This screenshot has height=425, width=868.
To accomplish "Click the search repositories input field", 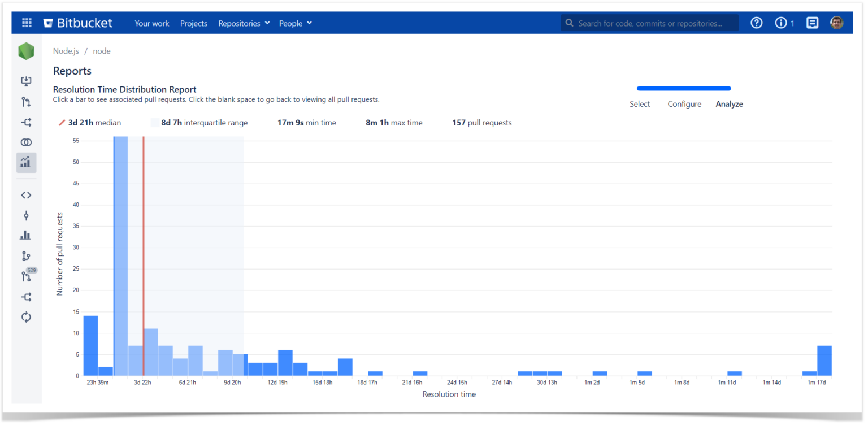I will (649, 23).
